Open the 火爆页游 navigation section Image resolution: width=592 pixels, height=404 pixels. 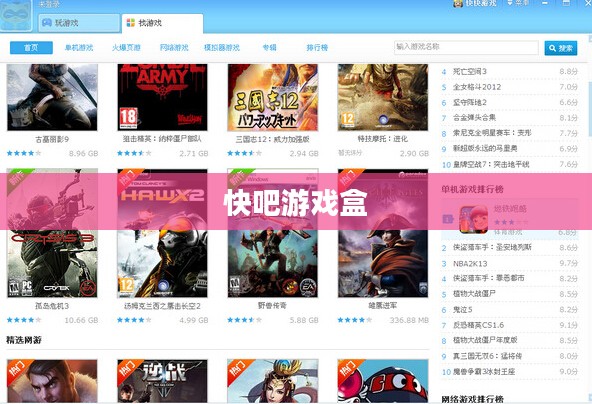126,48
